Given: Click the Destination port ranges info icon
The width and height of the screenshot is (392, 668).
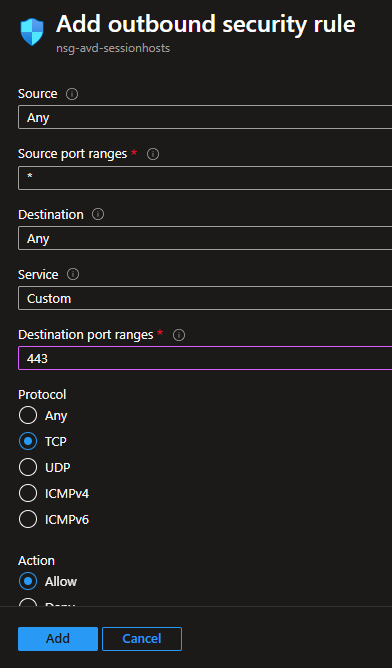Looking at the screenshot, I should click(x=179, y=335).
